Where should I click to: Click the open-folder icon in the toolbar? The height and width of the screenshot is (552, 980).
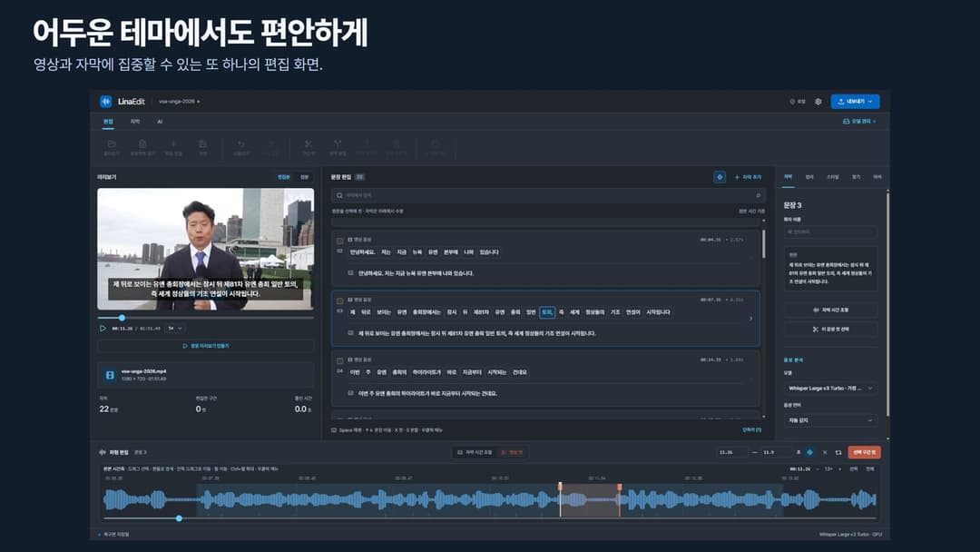pyautogui.click(x=112, y=144)
